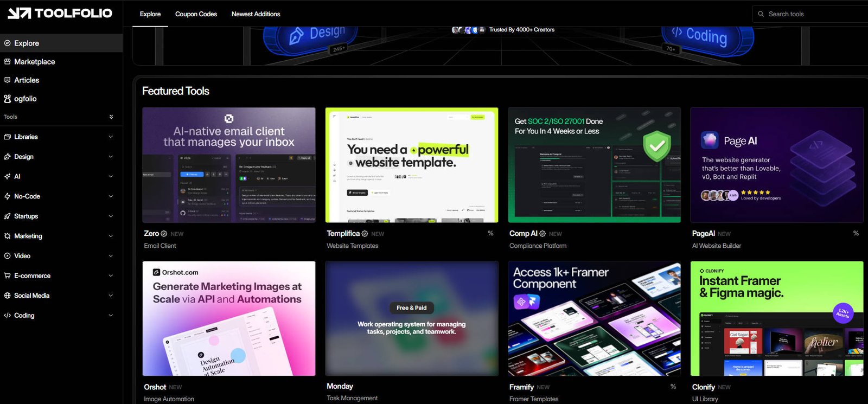
Task: Expand the E-commerce category chevron
Action: (111, 275)
